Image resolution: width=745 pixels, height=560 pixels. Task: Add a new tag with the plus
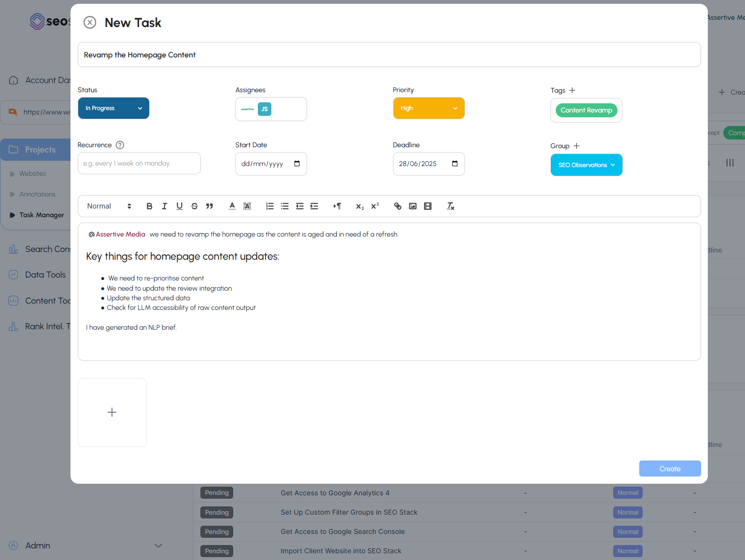point(572,90)
